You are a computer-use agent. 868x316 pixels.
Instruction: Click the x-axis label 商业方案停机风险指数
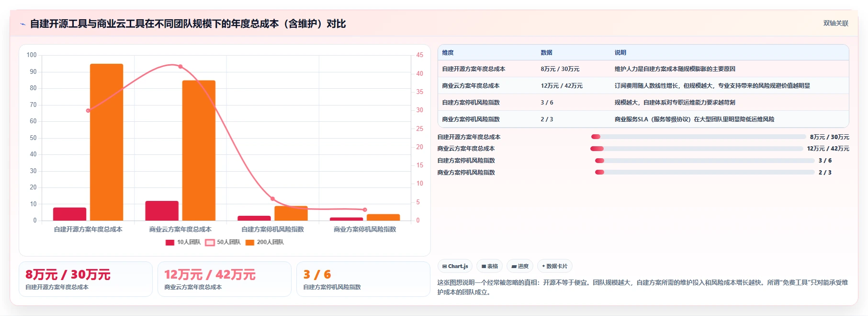point(365,230)
